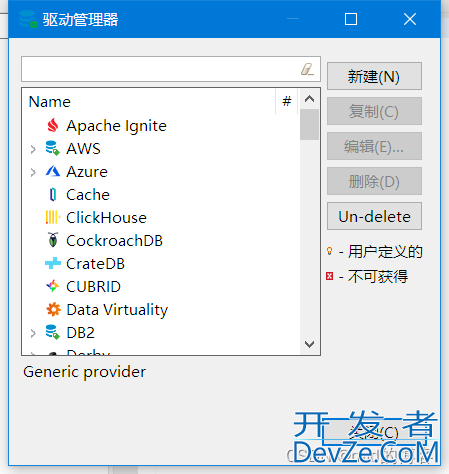Click the 复制(C) button
Image resolution: width=449 pixels, height=474 pixels.
[374, 111]
